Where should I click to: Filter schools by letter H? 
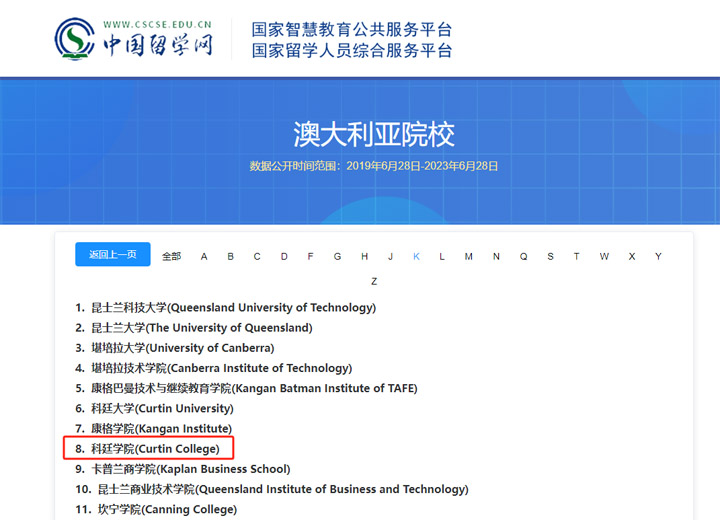tap(365, 256)
